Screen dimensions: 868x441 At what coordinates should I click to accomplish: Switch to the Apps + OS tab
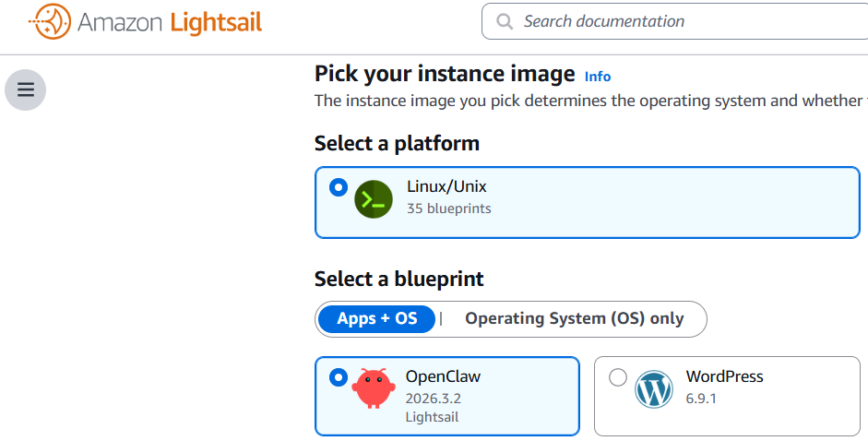[377, 319]
